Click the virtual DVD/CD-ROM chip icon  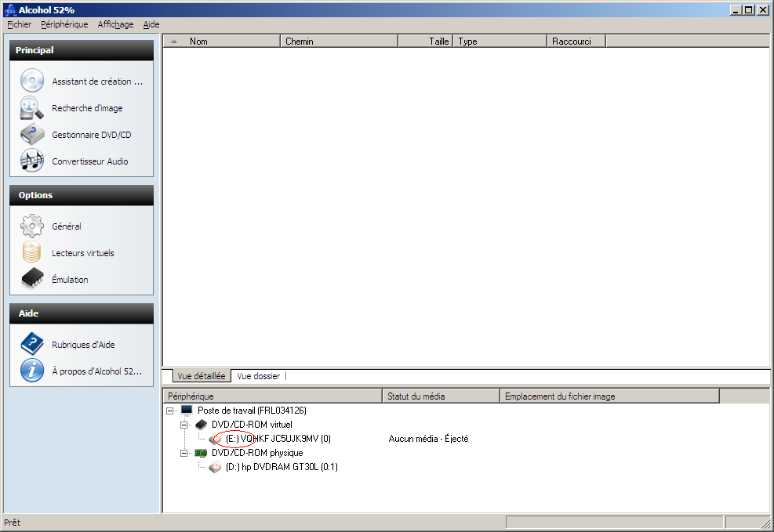[x=201, y=425]
